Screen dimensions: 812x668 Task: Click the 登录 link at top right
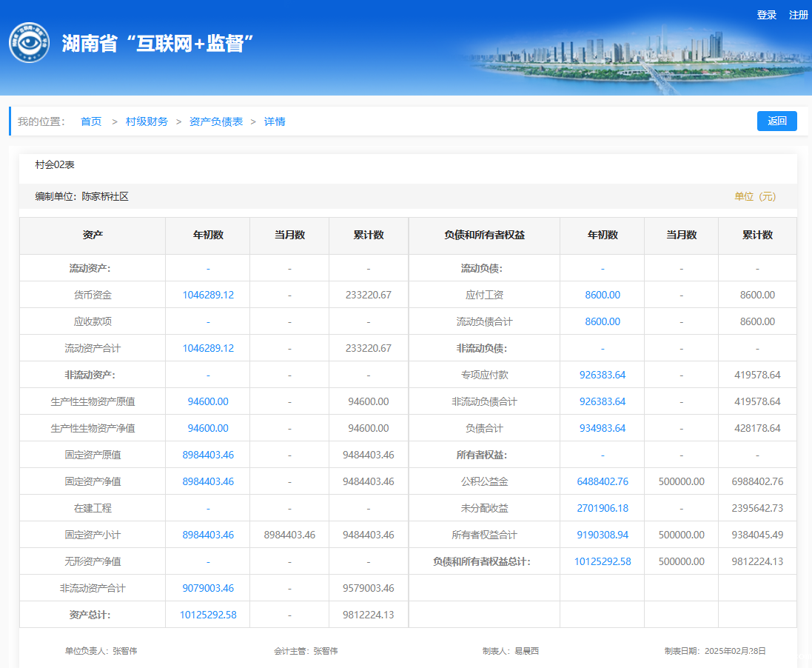point(766,15)
